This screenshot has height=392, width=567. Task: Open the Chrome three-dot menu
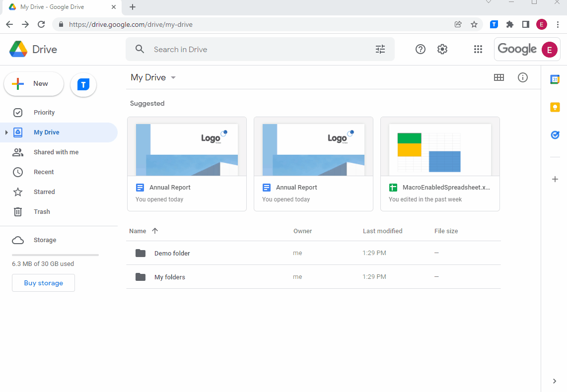[559, 24]
